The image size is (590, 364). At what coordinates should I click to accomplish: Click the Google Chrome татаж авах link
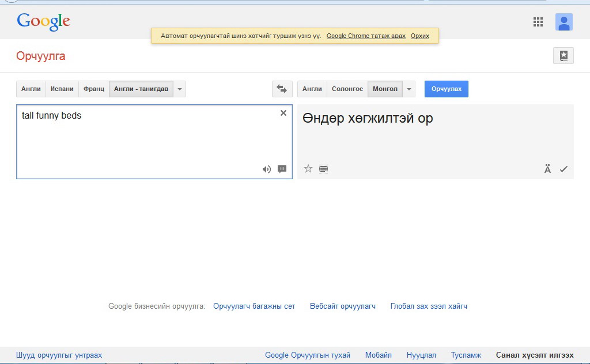coord(366,36)
